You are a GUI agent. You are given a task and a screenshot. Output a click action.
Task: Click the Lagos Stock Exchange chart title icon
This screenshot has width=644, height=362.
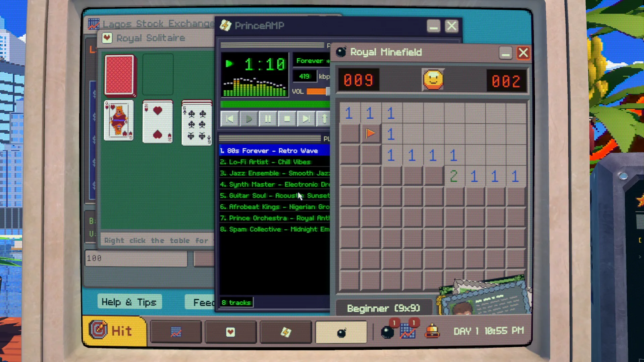[x=94, y=24]
